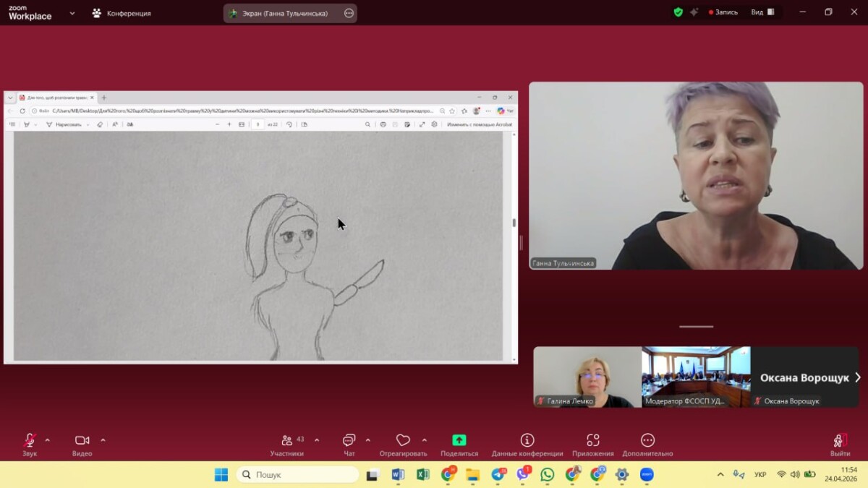868x488 pixels.
Task: Show next participants with right arrow
Action: (x=857, y=377)
